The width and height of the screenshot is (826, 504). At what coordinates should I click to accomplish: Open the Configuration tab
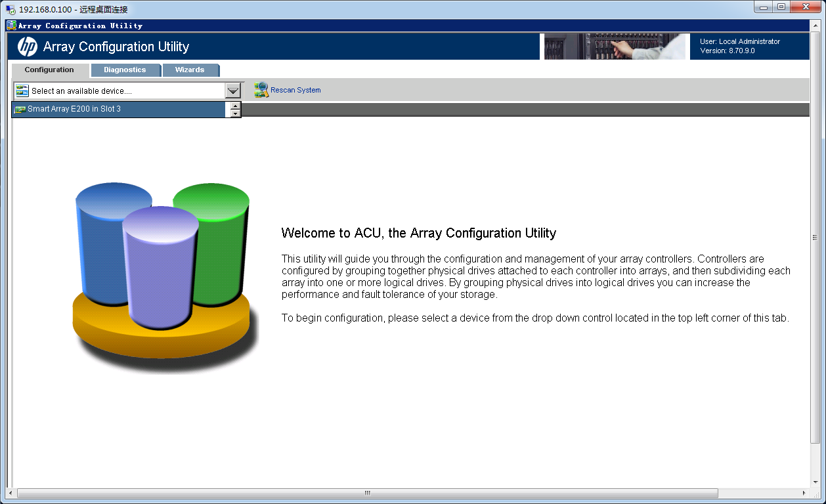pos(49,70)
